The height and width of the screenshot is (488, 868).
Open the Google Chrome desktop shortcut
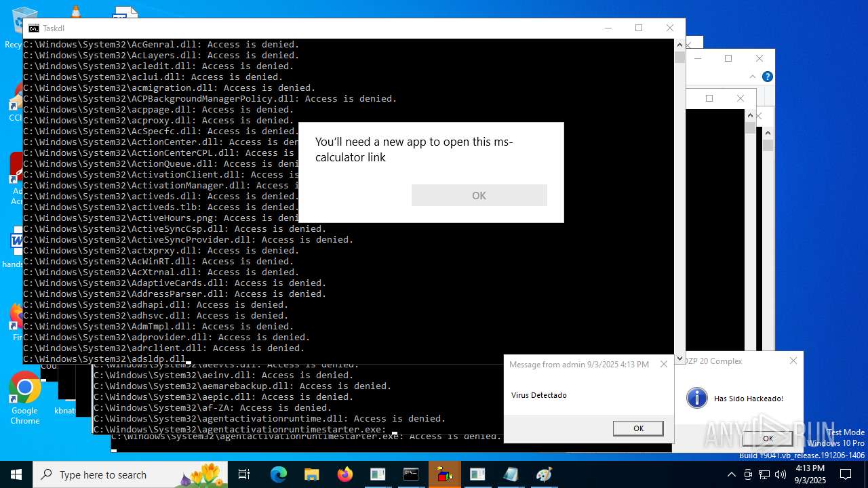pos(25,398)
